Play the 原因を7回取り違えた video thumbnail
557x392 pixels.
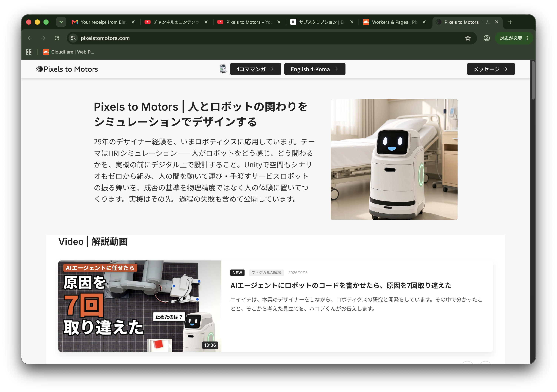tap(140, 306)
